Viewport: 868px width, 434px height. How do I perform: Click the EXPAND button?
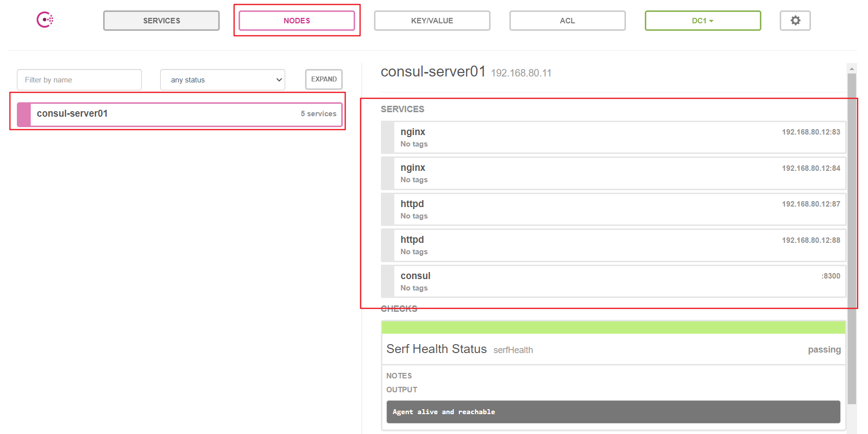click(324, 79)
